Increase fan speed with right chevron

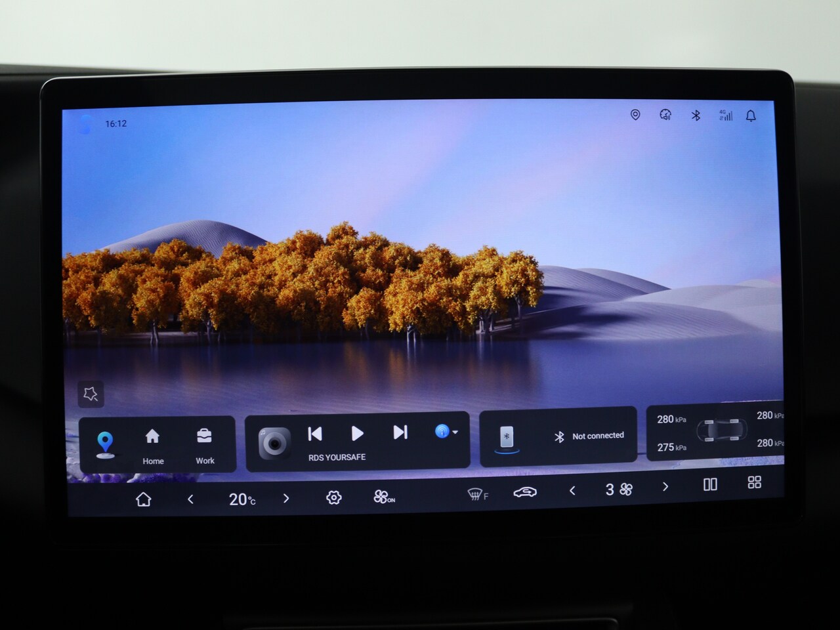665,487
